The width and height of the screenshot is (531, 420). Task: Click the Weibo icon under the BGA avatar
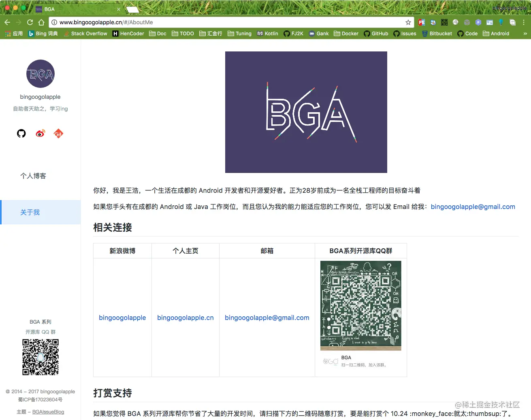(40, 133)
